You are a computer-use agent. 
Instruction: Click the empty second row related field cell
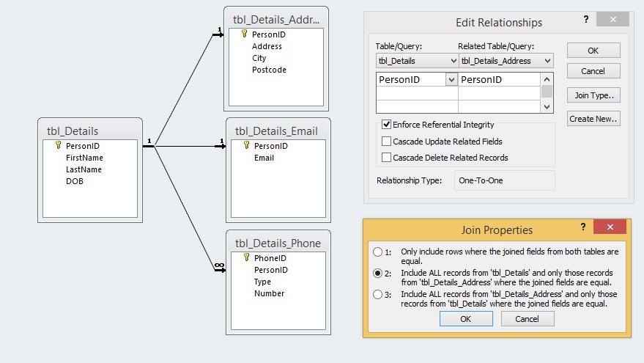tap(499, 93)
